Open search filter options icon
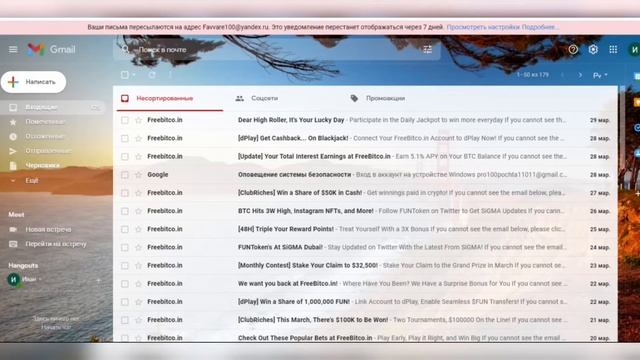This screenshot has height=360, width=640. (x=427, y=49)
